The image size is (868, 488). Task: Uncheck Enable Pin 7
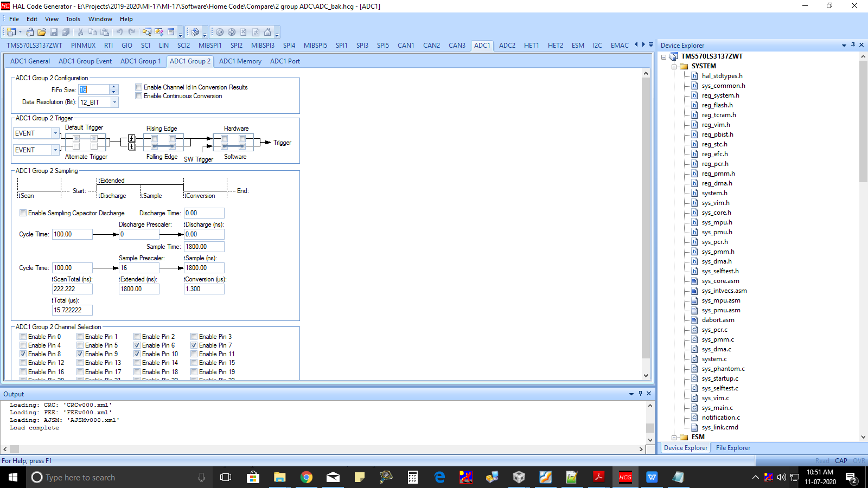[x=194, y=345]
